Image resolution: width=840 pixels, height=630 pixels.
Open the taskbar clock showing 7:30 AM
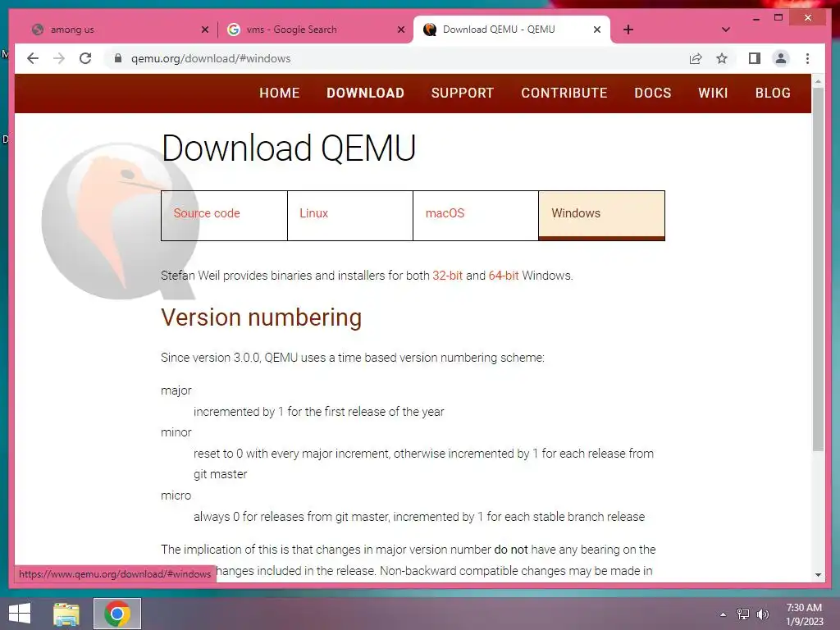coord(804,614)
